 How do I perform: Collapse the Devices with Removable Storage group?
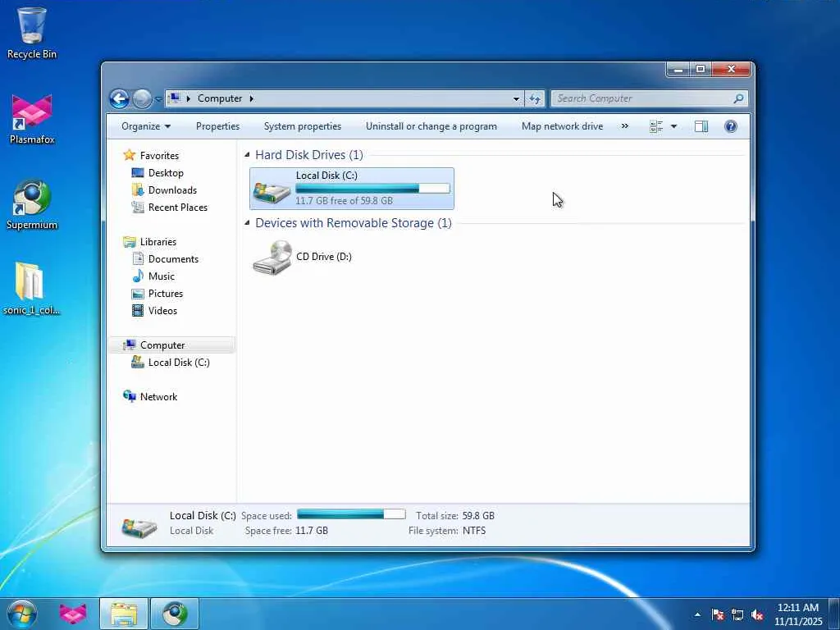click(x=247, y=223)
